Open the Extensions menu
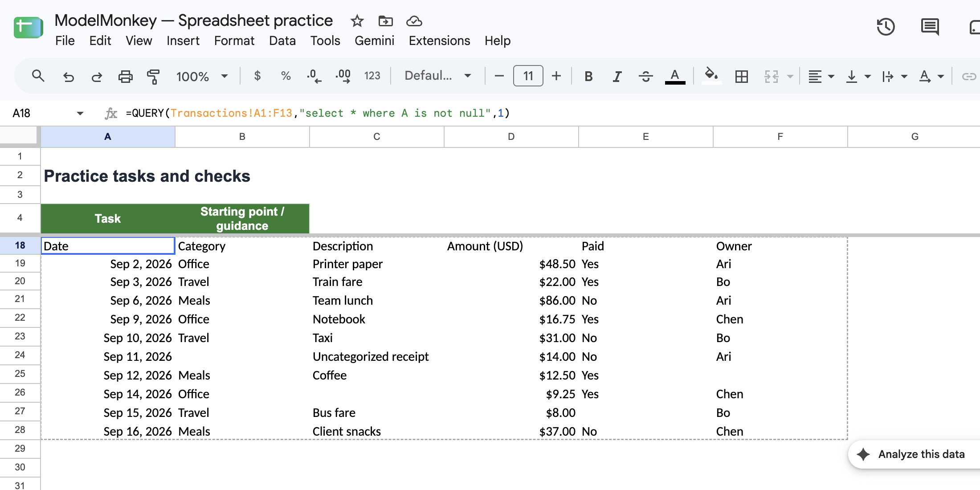980x490 pixels. [x=439, y=41]
